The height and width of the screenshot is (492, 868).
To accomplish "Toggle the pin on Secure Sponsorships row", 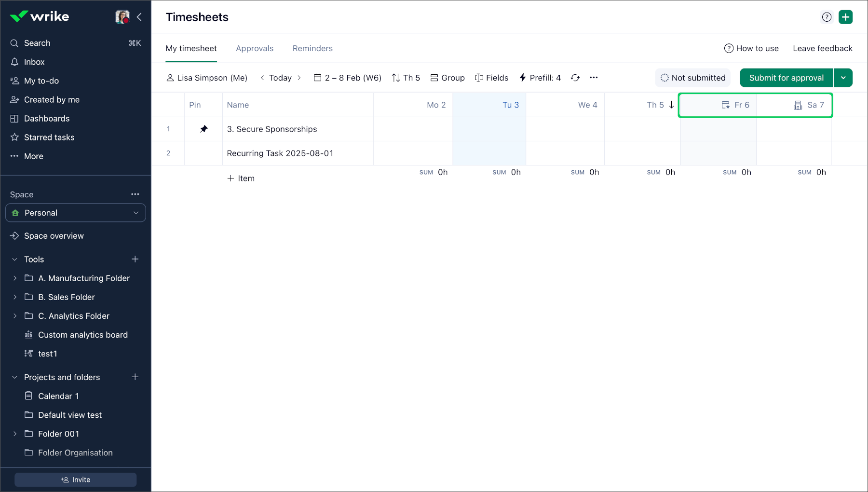I will click(x=203, y=129).
